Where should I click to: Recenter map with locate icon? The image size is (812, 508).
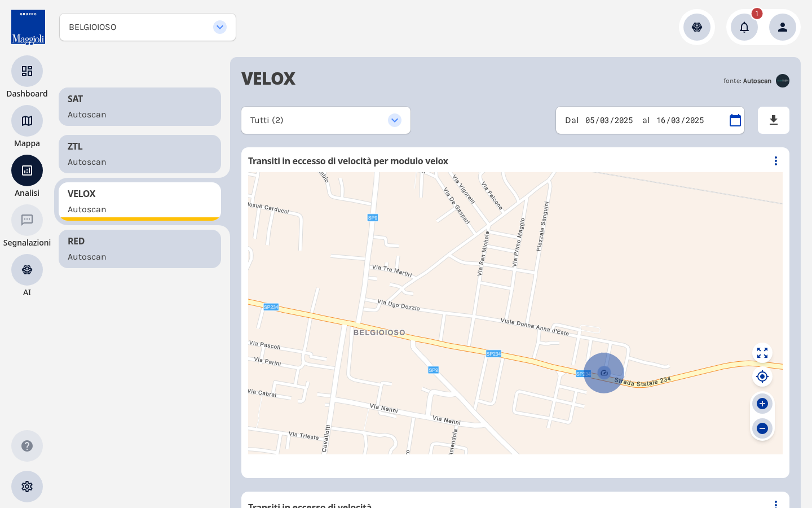(x=762, y=376)
